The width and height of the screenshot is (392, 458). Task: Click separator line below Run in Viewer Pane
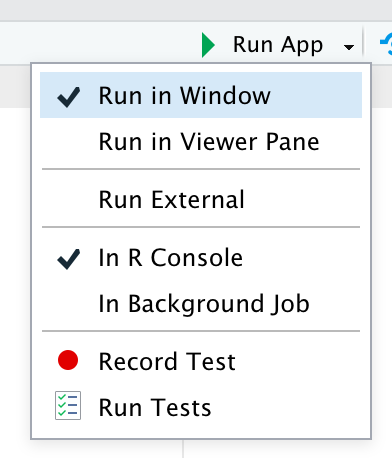(x=201, y=169)
